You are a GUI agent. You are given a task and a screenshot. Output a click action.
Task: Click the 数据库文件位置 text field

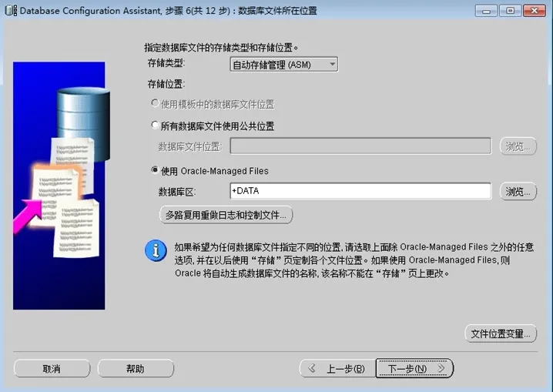tap(360, 146)
